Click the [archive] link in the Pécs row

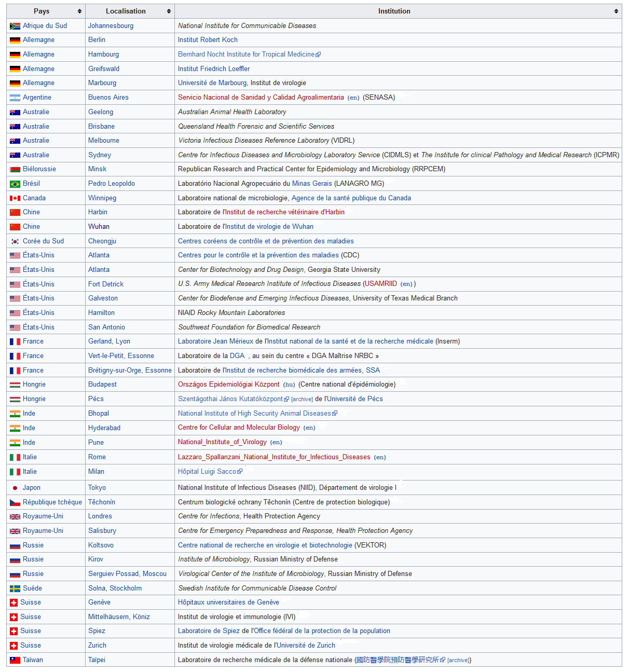[302, 399]
